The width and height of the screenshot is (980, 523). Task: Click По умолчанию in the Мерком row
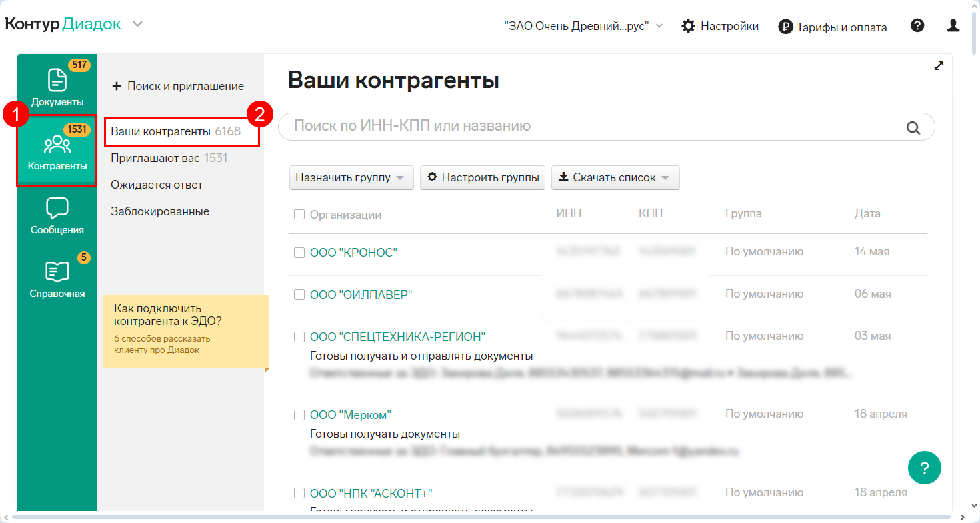pyautogui.click(x=764, y=414)
